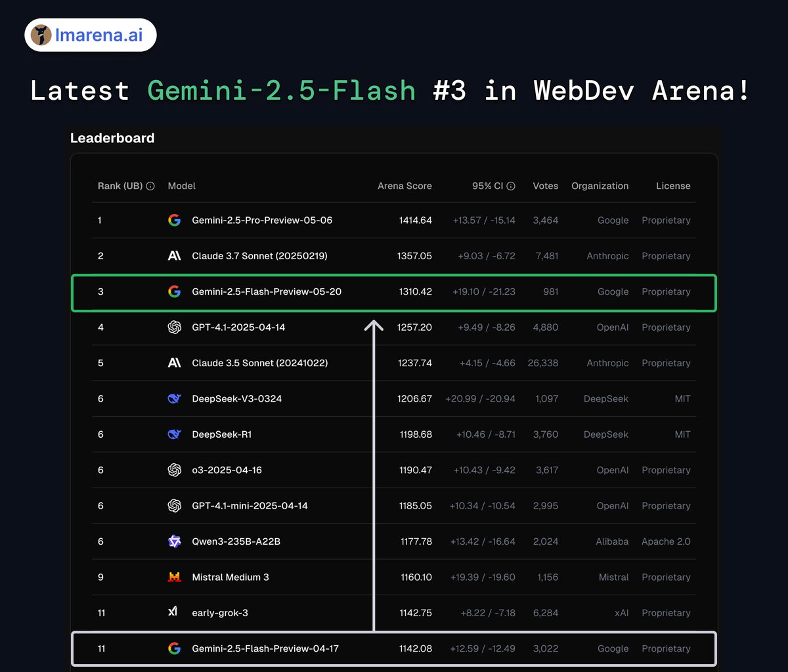
Task: Click the 26,338 votes value
Action: coord(543,363)
